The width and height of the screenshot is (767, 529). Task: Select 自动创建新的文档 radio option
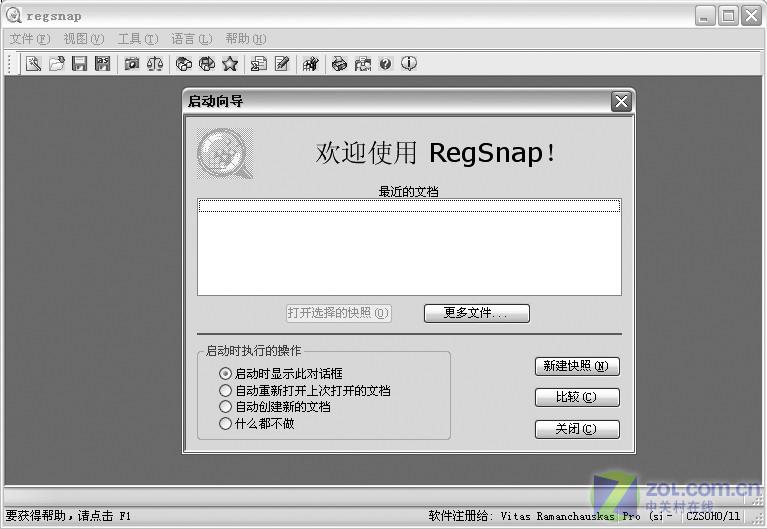click(x=275, y=407)
